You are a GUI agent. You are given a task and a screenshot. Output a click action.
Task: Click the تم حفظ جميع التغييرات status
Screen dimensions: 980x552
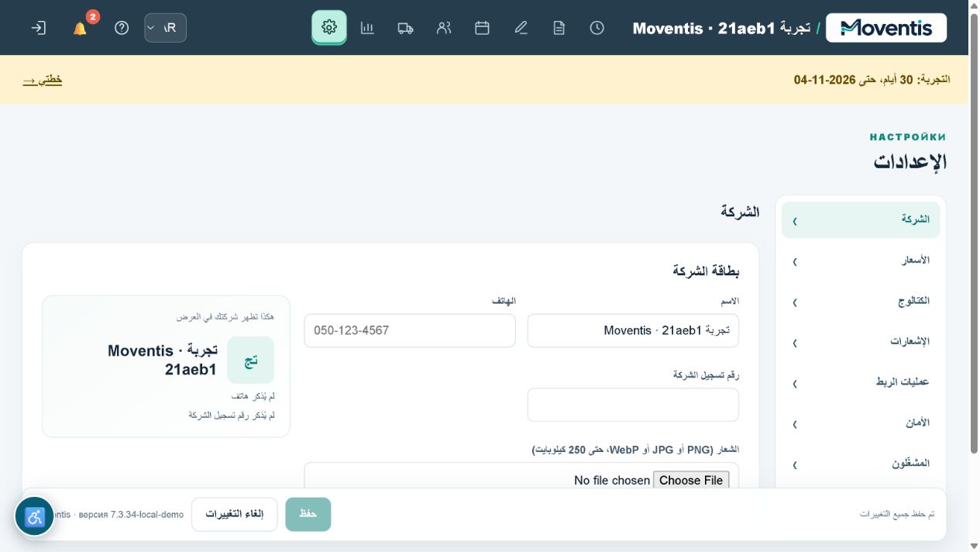(x=897, y=514)
